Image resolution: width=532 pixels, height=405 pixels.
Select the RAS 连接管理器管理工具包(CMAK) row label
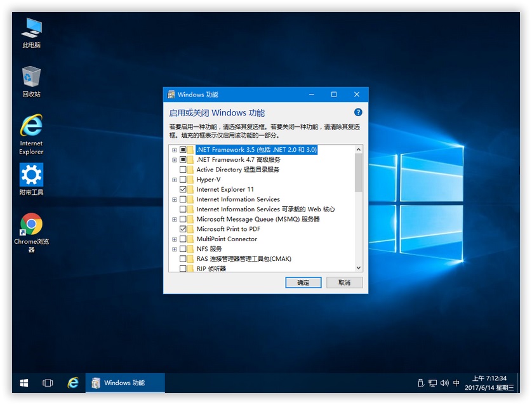tap(244, 259)
